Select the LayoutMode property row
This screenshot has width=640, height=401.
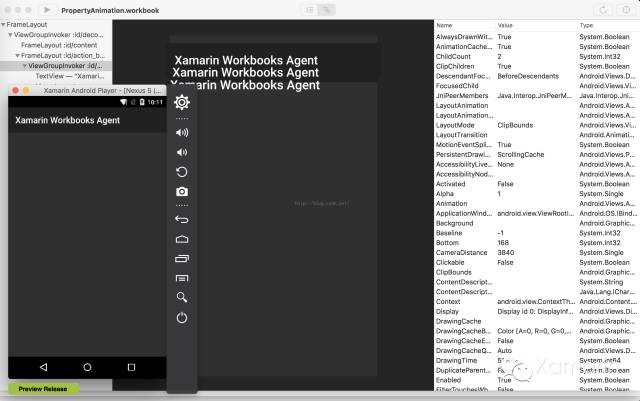click(x=537, y=125)
